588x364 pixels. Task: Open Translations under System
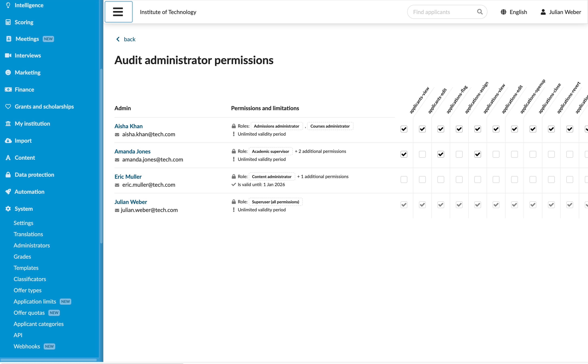coord(28,234)
